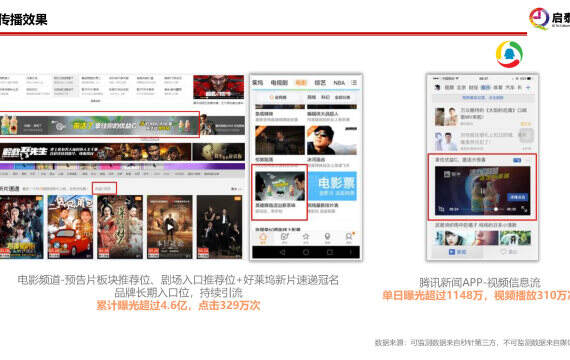Open the costume lady movie poster
Image resolution: width=570 pixels, height=360 pixels.
pos(120,227)
